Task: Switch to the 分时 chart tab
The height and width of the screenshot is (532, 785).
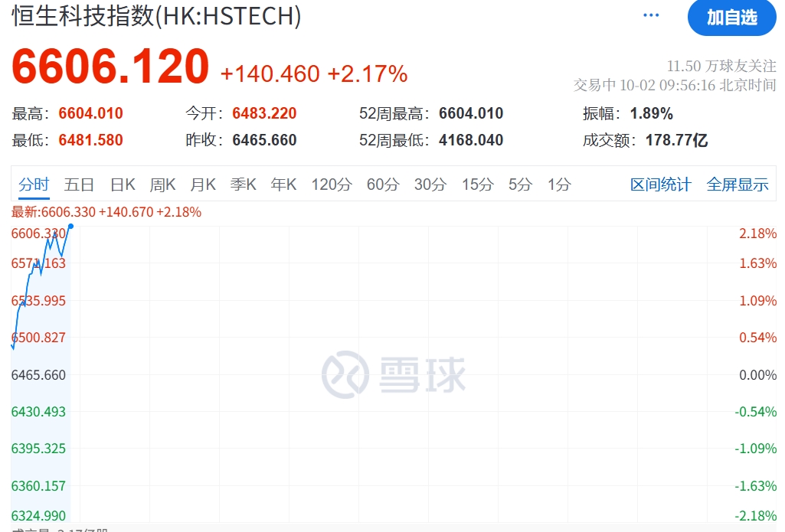Action: click(34, 184)
